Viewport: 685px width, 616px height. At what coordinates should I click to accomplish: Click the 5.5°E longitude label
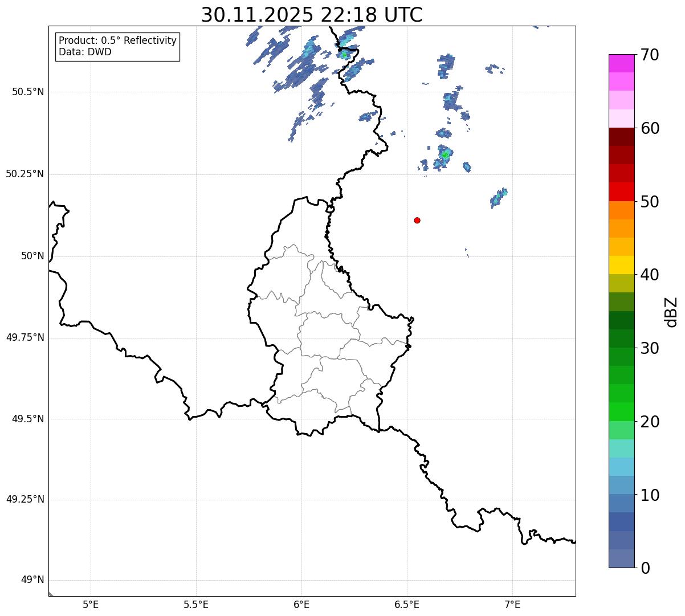tap(196, 604)
